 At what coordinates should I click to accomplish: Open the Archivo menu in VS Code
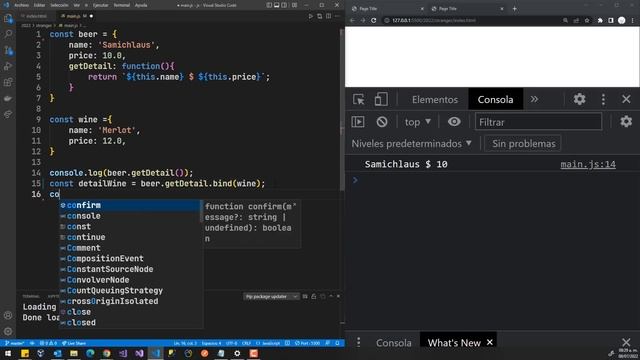point(22,5)
